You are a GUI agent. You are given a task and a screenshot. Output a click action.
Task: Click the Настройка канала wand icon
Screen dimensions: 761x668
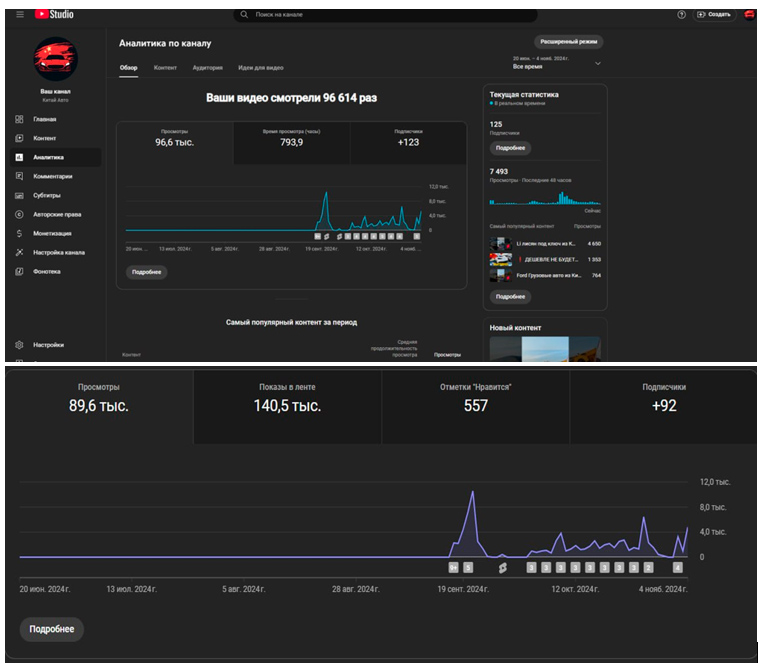click(19, 252)
